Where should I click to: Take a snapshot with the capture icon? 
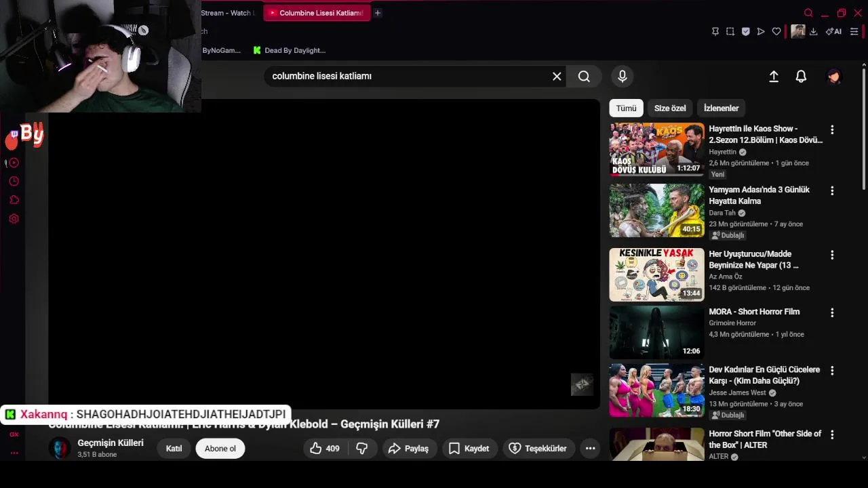[x=730, y=31]
